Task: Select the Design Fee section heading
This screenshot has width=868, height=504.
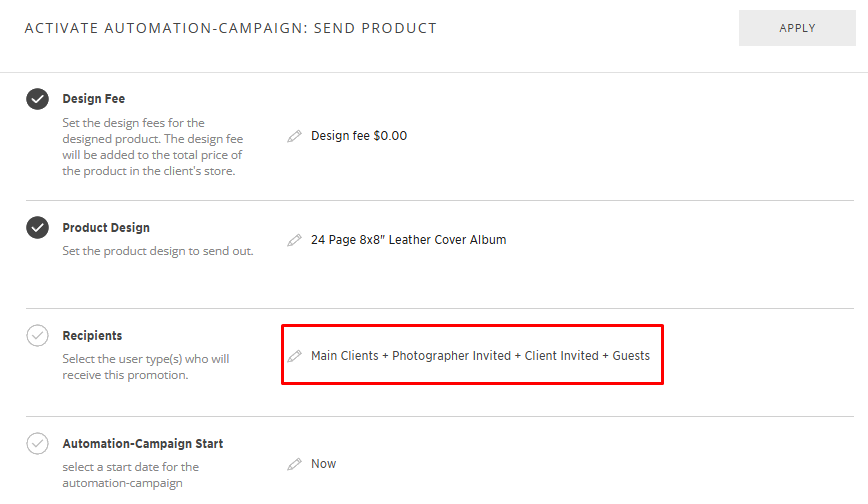Action: (x=93, y=99)
